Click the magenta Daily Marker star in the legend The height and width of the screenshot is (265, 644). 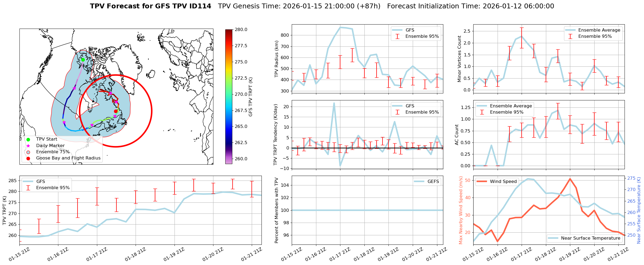[x=28, y=146]
